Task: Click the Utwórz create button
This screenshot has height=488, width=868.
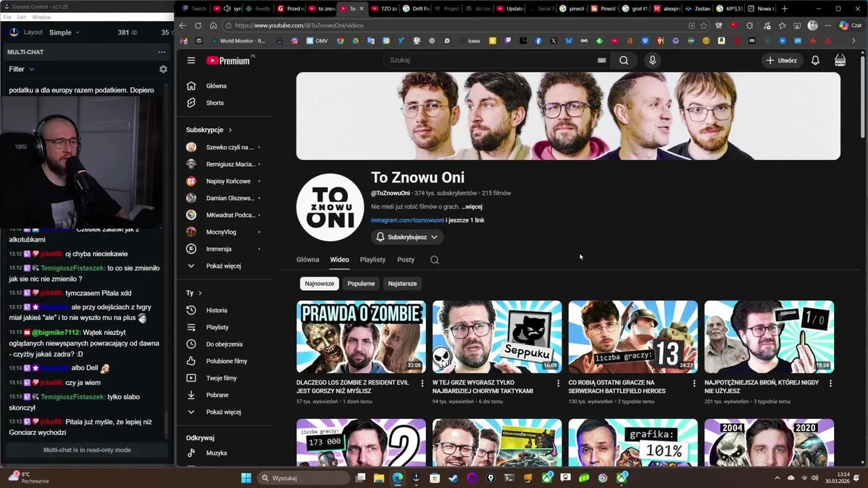Action: click(781, 60)
